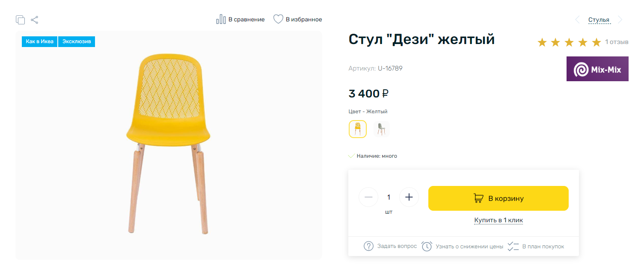Select the yellow chair color swatch

click(x=358, y=129)
